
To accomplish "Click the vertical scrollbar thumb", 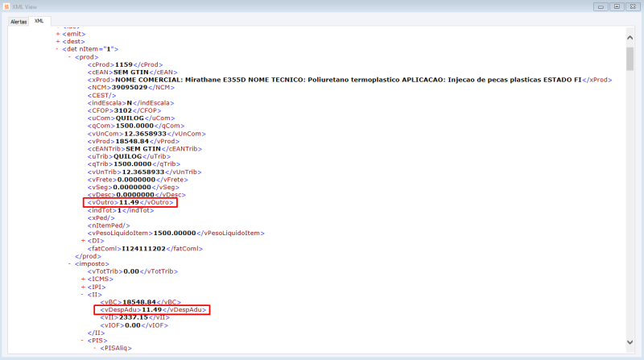I will [630, 59].
